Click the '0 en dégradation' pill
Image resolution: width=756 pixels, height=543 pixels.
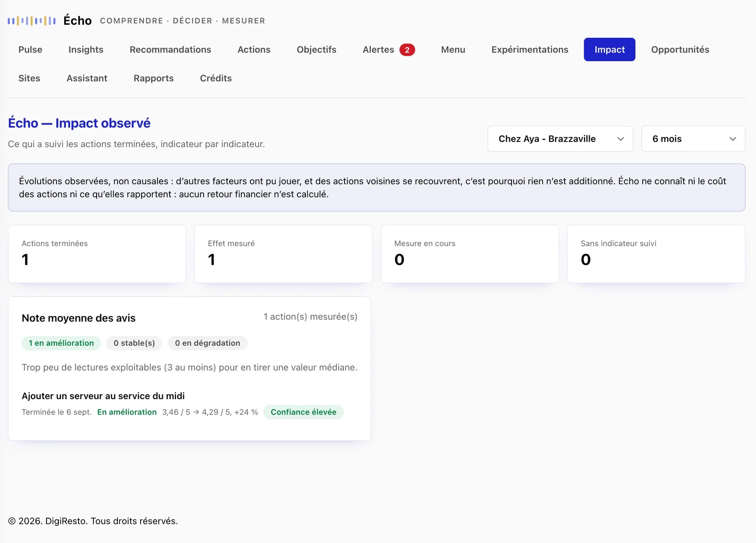pyautogui.click(x=207, y=343)
